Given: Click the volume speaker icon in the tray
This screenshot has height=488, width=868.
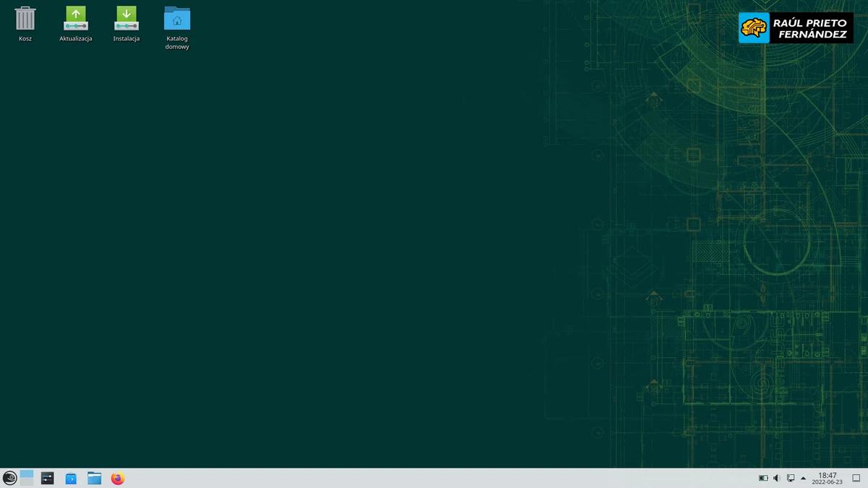Looking at the screenshot, I should click(776, 478).
